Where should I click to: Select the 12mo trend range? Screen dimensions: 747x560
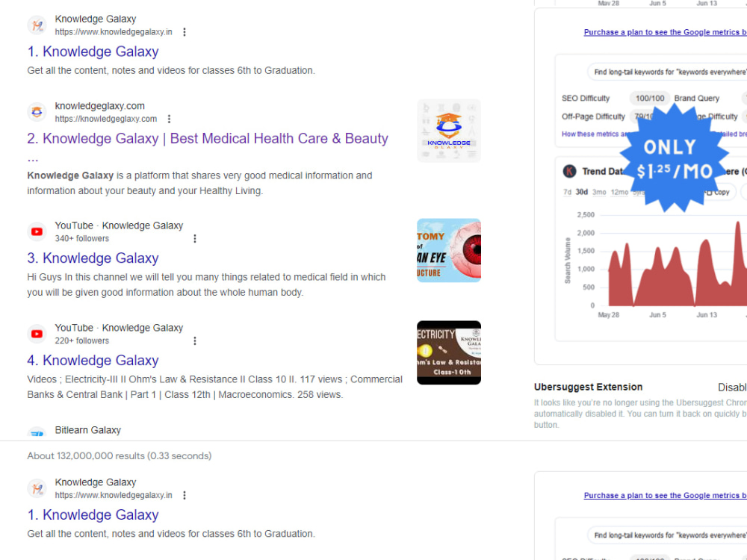pos(619,193)
